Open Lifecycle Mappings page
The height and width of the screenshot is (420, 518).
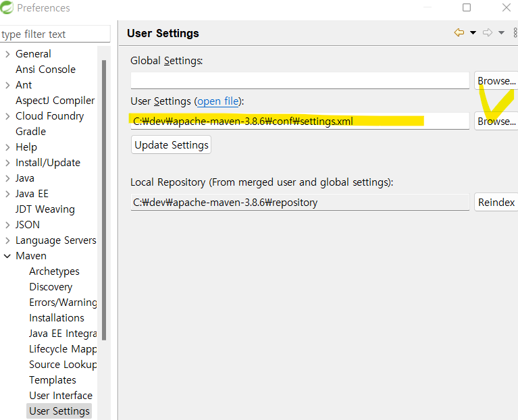coord(63,348)
